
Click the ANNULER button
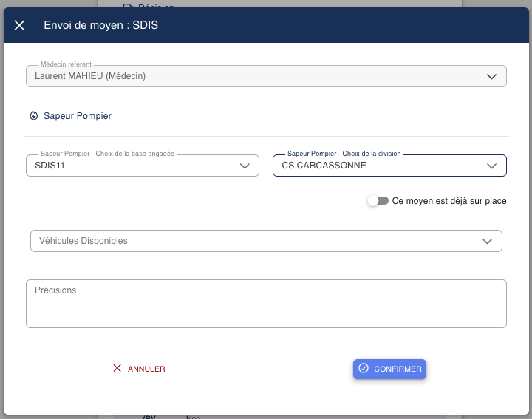click(x=139, y=369)
